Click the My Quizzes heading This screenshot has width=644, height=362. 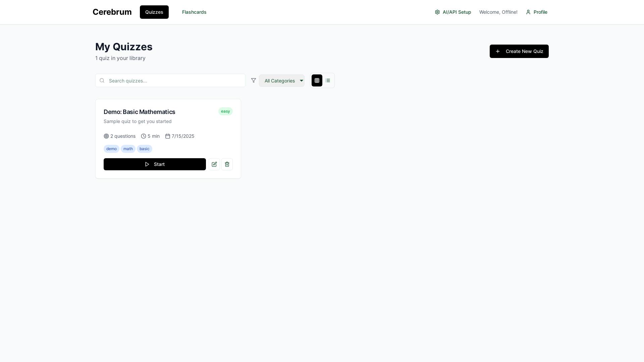(124, 47)
